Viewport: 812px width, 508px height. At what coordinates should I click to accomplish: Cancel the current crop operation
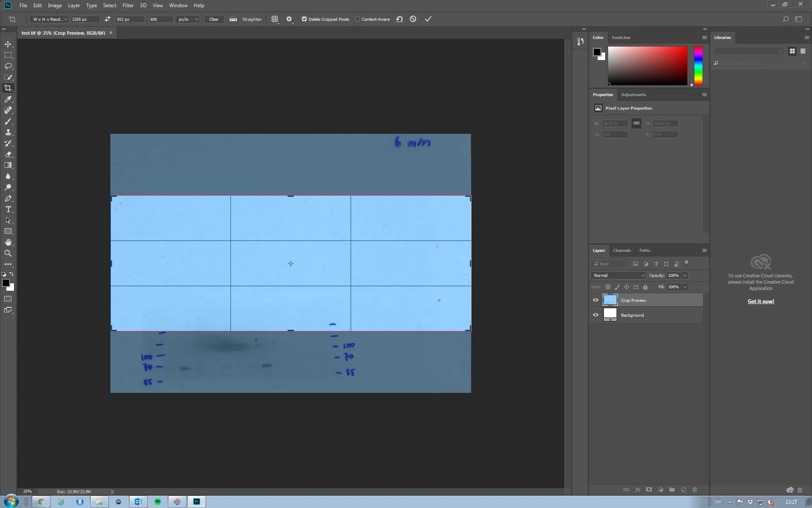click(413, 19)
